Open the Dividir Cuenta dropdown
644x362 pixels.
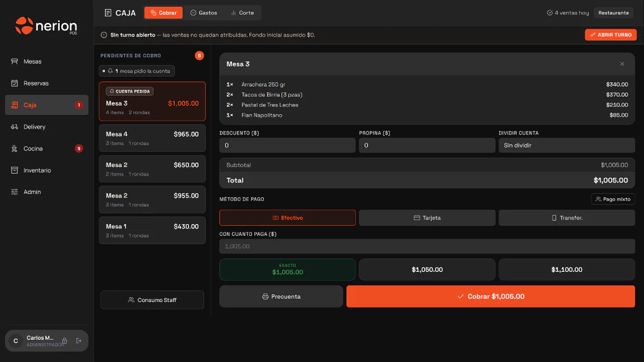pyautogui.click(x=567, y=145)
